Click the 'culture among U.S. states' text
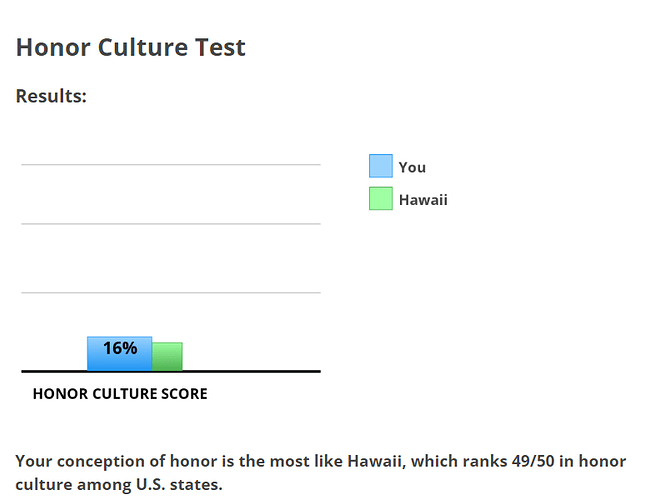Viewport: 661px width, 500px height. pyautogui.click(x=119, y=484)
